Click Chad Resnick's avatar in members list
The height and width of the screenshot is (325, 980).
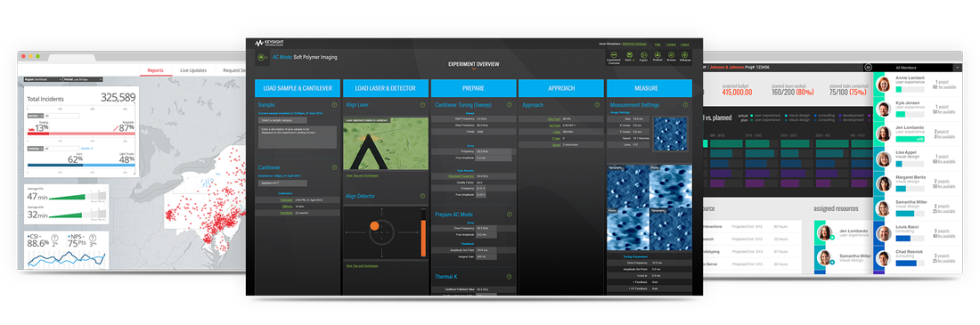click(883, 258)
